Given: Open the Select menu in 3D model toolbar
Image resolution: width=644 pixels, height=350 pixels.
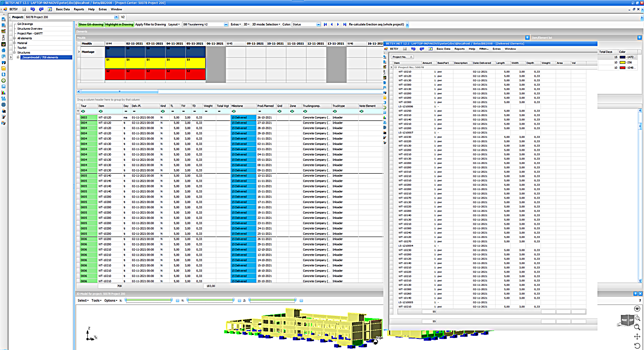Looking at the screenshot, I should click(83, 300).
